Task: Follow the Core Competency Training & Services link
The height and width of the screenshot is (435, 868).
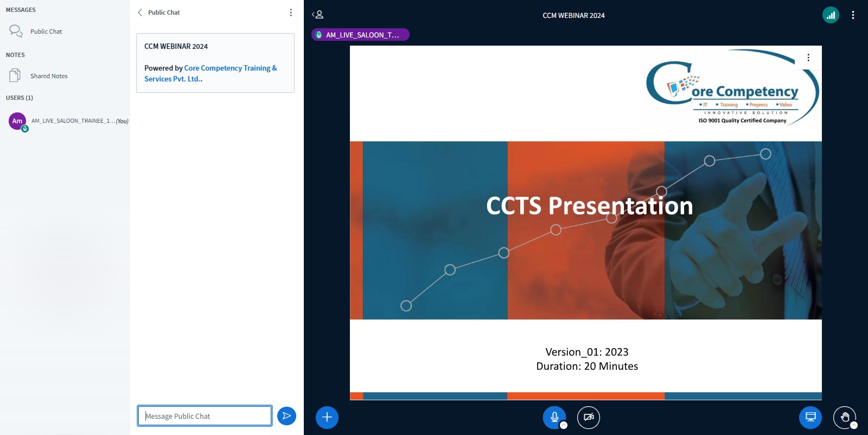Action: pyautogui.click(x=210, y=73)
